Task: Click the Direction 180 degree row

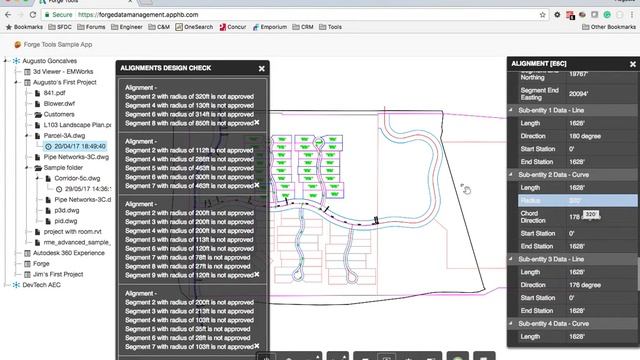Action: (x=577, y=136)
